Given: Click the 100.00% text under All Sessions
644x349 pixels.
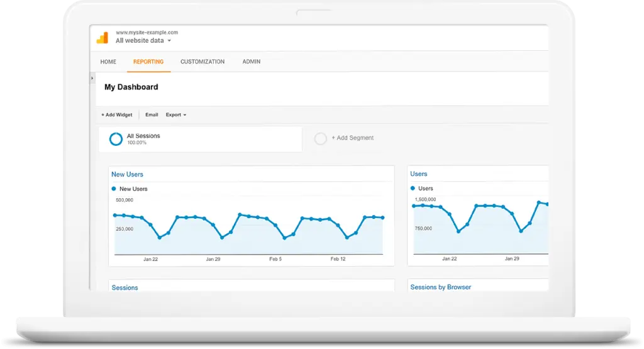Looking at the screenshot, I should [136, 143].
